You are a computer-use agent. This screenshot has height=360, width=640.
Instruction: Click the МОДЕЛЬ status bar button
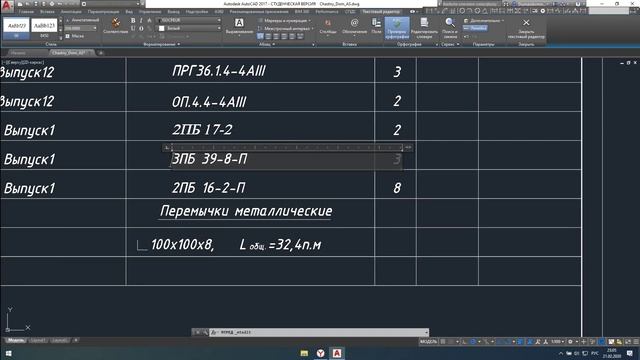428,342
